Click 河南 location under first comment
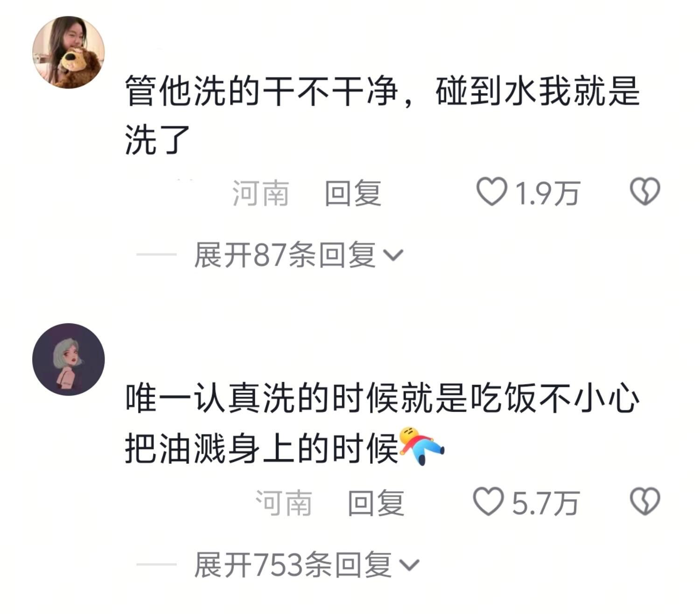700x614 pixels. point(261,193)
